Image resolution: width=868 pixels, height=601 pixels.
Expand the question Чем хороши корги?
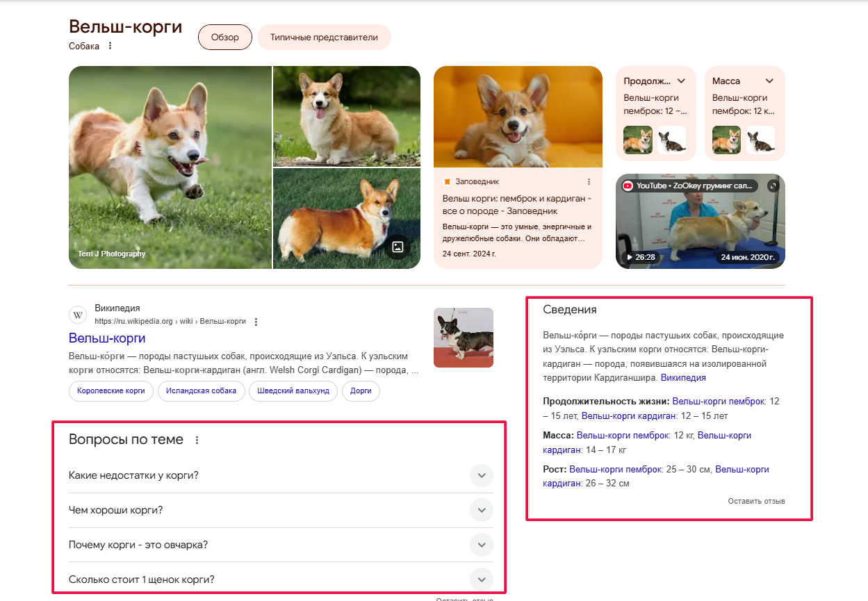(481, 510)
